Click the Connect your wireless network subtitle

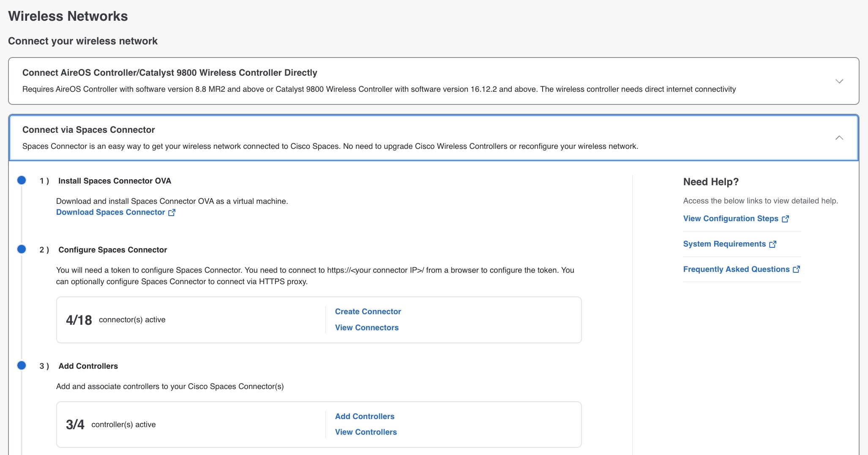[x=83, y=41]
